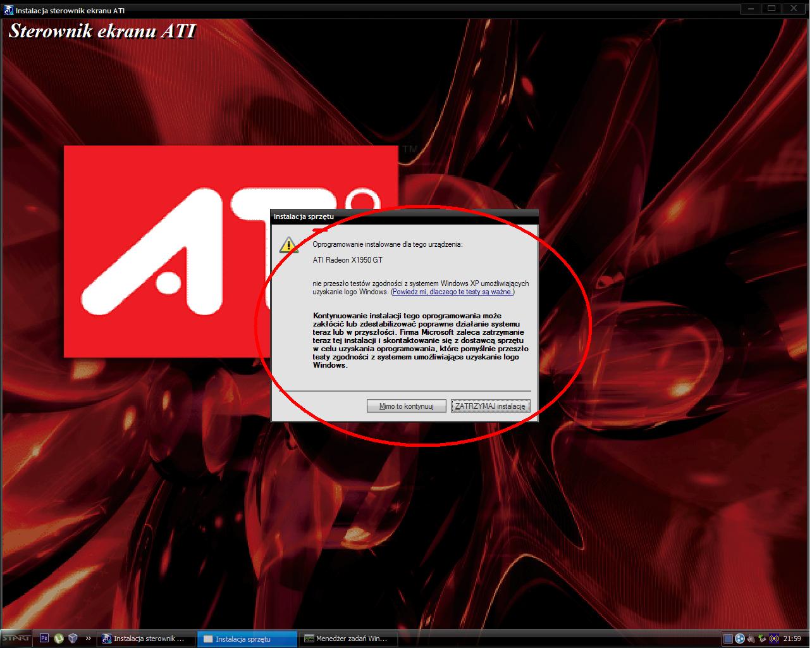Click the round blue three-dot tray icon

coord(740,639)
